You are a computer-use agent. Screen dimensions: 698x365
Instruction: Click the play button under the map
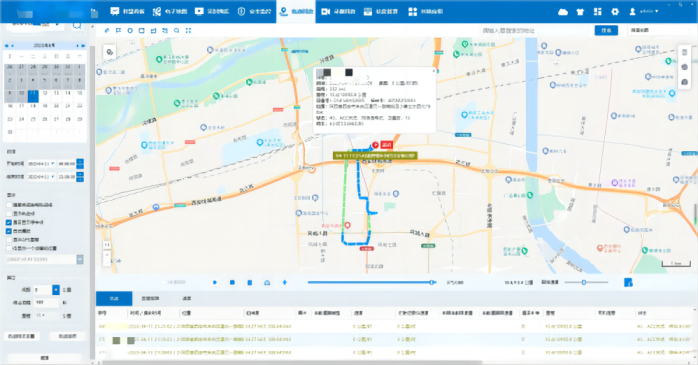pyautogui.click(x=215, y=282)
